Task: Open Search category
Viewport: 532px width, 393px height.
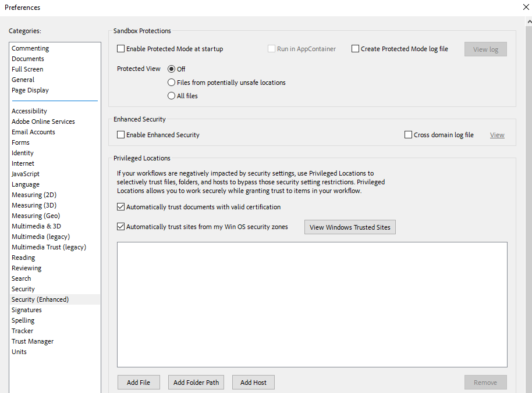Action: tap(55, 278)
